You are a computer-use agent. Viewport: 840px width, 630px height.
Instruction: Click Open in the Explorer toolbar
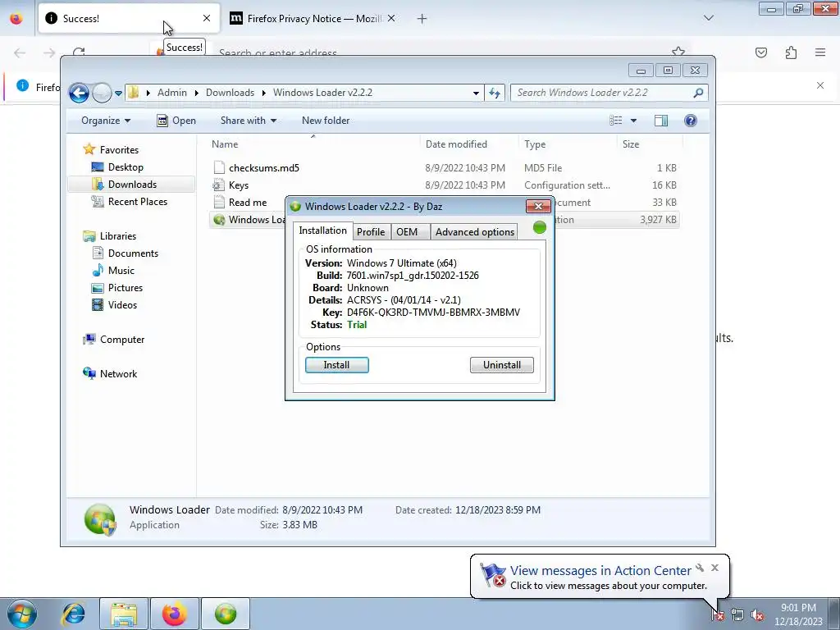click(x=176, y=121)
